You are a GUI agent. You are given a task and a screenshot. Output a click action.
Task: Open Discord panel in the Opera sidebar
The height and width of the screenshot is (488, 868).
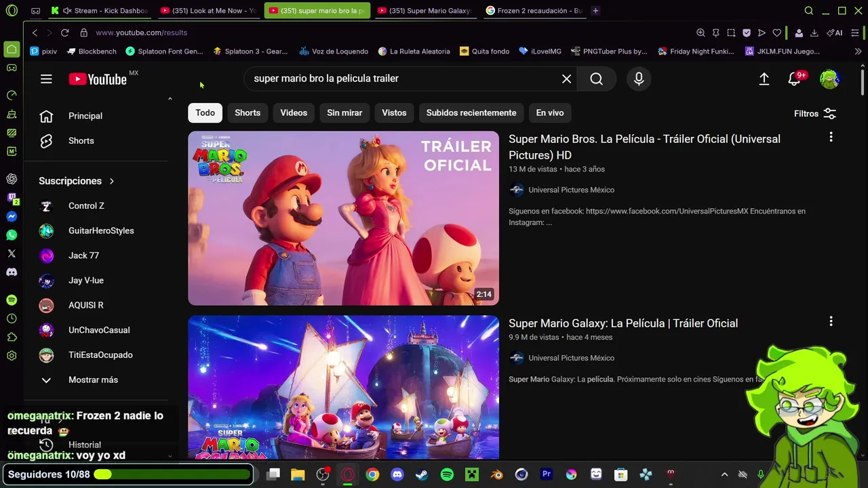pyautogui.click(x=12, y=272)
